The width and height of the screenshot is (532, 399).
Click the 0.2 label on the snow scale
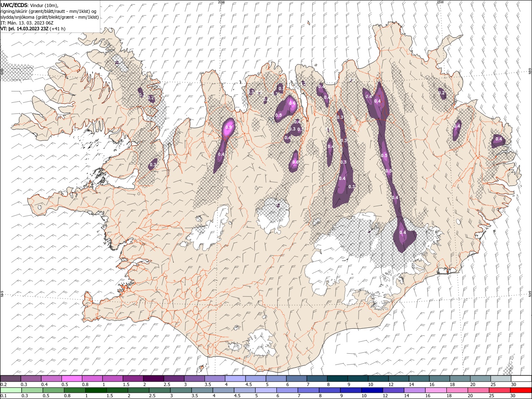click(x=3, y=384)
